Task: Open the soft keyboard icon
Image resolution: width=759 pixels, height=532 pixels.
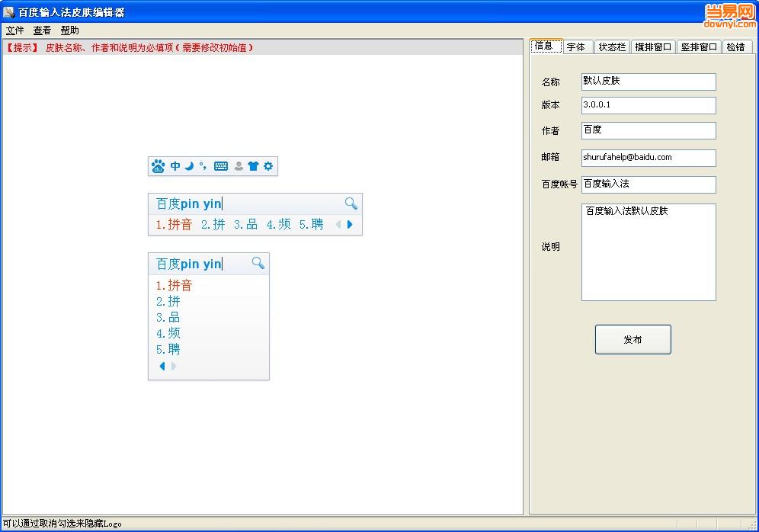Action: point(221,165)
